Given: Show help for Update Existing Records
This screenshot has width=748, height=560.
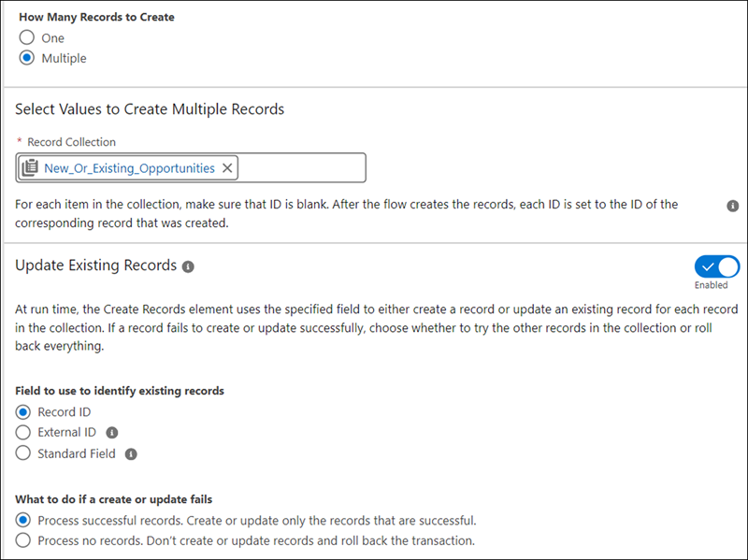Looking at the screenshot, I should [x=188, y=266].
